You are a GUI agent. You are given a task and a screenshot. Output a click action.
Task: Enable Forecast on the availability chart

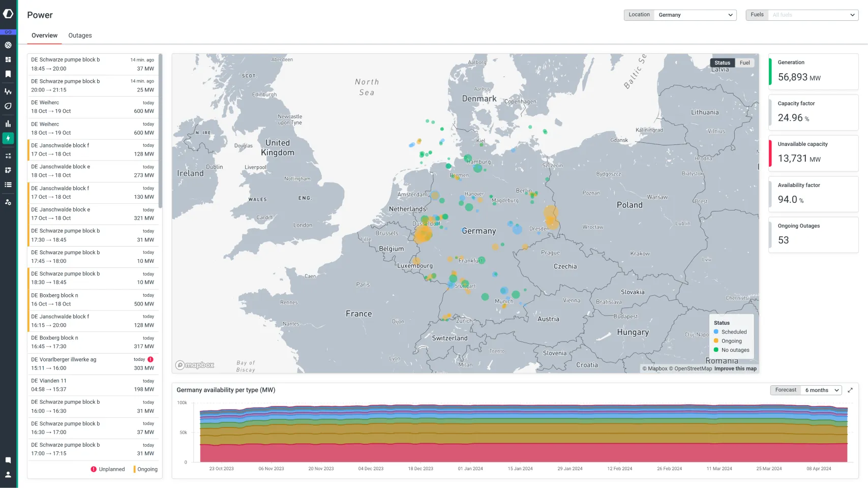(785, 390)
